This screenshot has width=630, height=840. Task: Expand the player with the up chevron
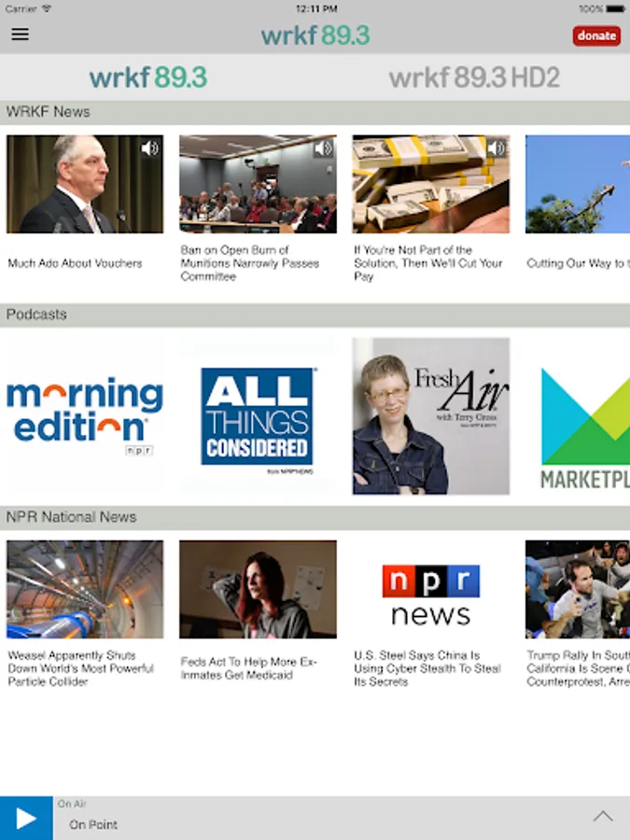(x=603, y=817)
